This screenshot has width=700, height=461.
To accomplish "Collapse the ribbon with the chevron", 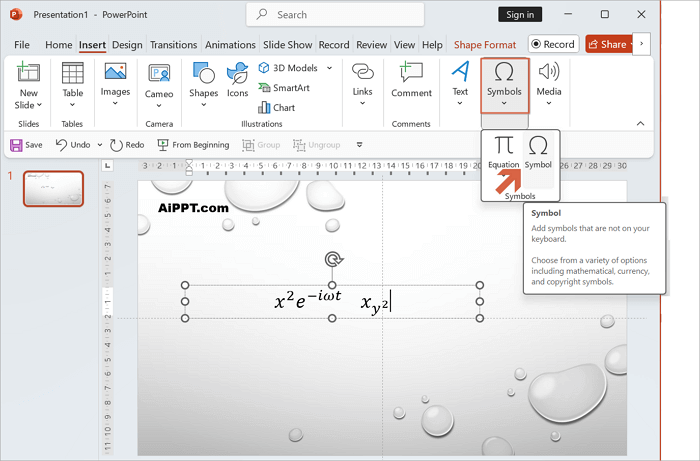I will 640,123.
